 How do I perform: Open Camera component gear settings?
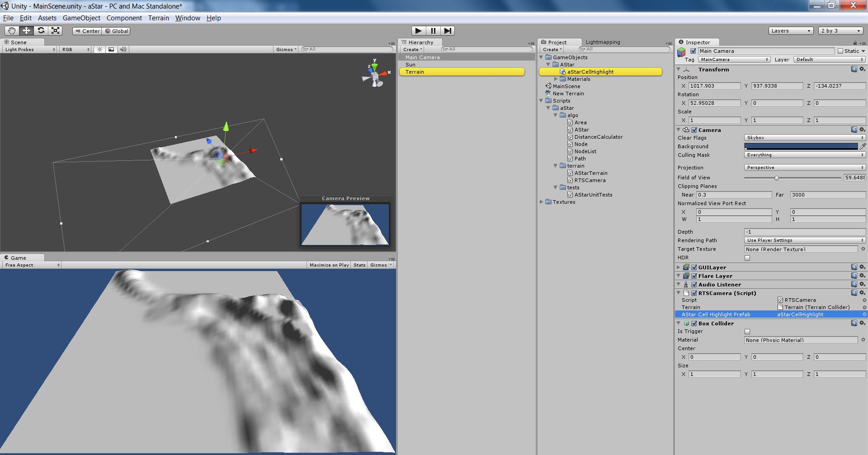pyautogui.click(x=862, y=130)
